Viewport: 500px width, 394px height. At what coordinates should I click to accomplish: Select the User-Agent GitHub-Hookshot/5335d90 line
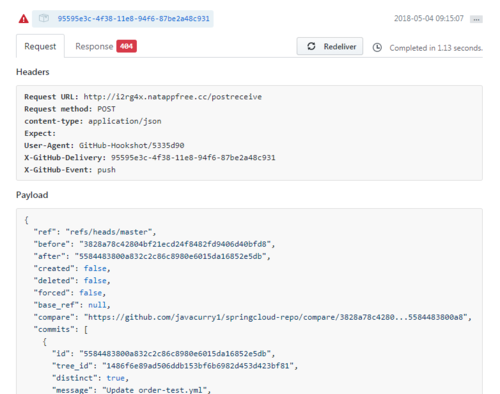coord(104,146)
